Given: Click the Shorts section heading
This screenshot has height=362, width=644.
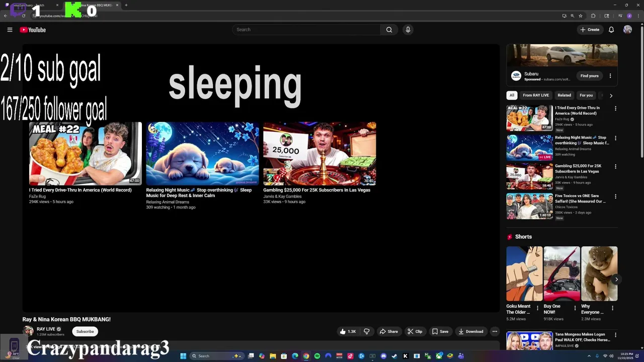Looking at the screenshot, I should (523, 237).
